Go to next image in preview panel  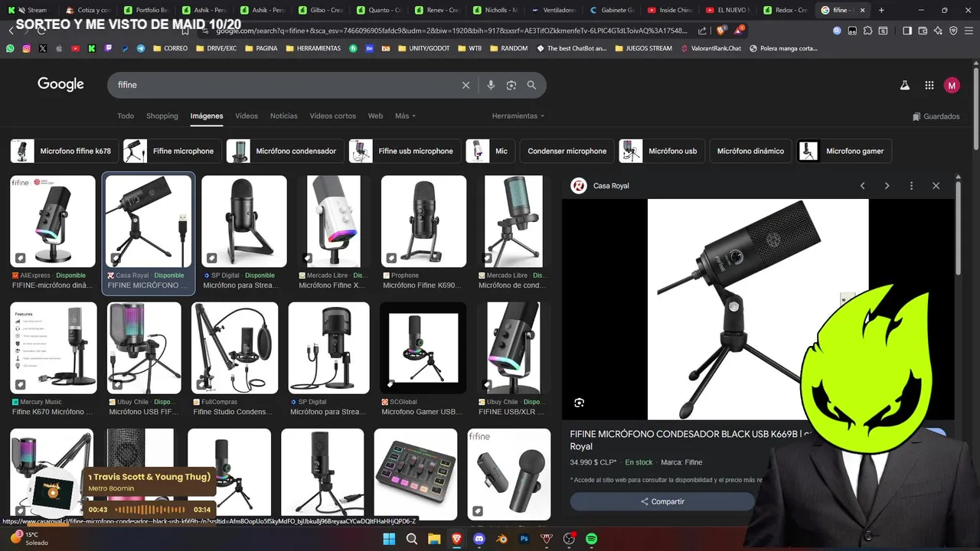pyautogui.click(x=887, y=186)
